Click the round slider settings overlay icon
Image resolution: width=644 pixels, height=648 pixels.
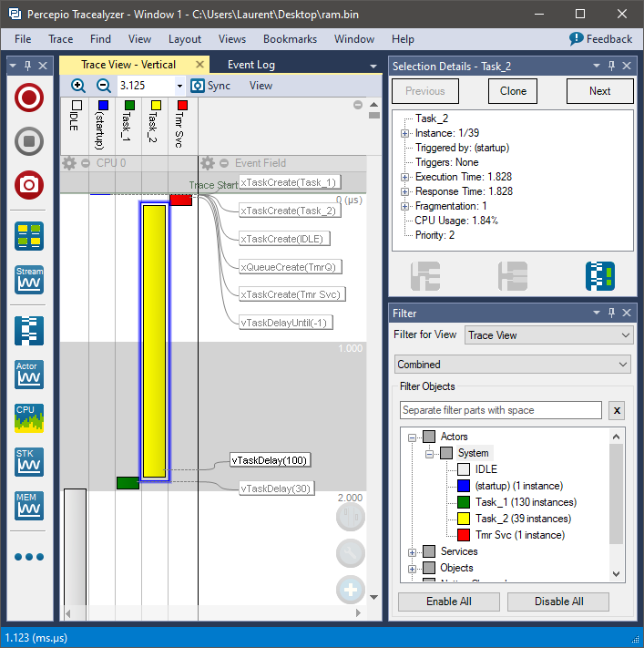tap(351, 516)
